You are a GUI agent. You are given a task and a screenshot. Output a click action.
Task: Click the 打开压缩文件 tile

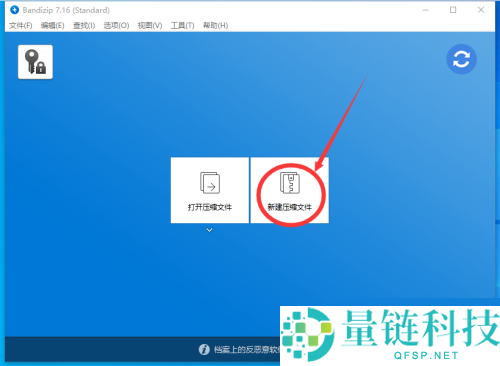point(210,190)
